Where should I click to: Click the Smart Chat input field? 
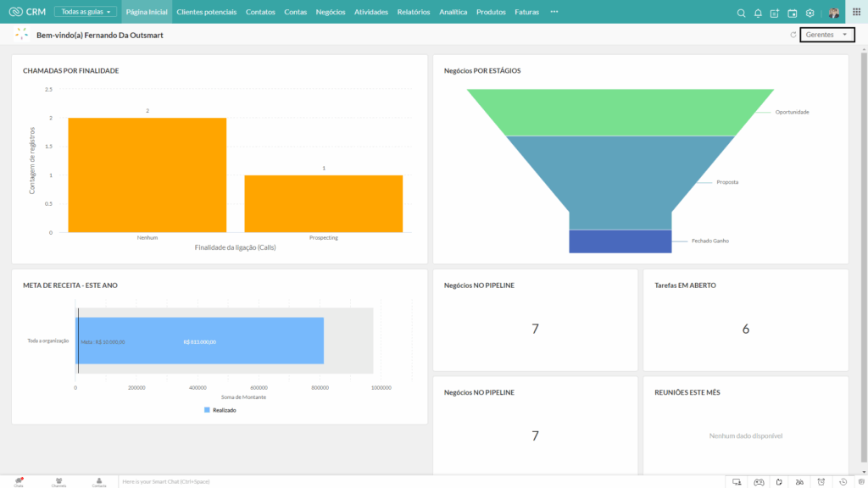tap(420, 482)
